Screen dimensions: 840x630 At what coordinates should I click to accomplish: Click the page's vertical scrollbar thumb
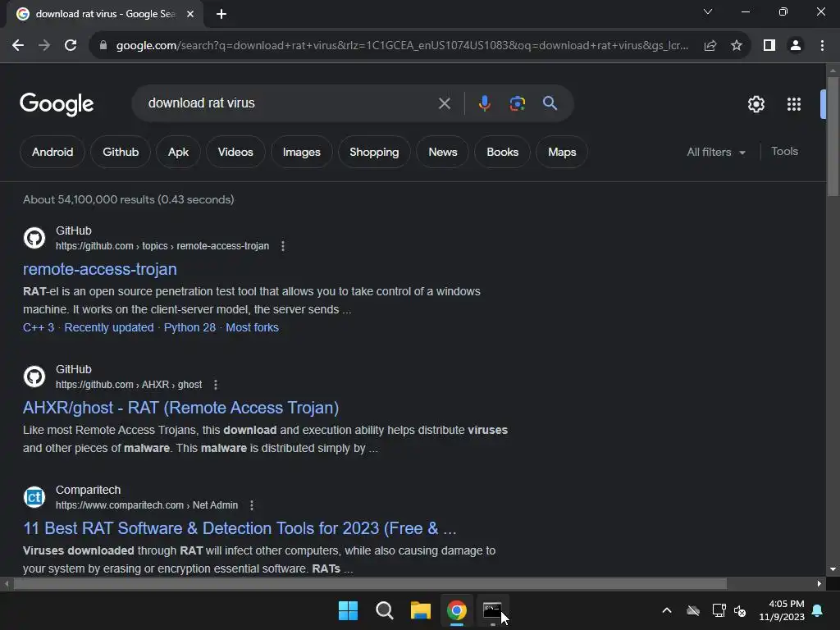click(833, 137)
